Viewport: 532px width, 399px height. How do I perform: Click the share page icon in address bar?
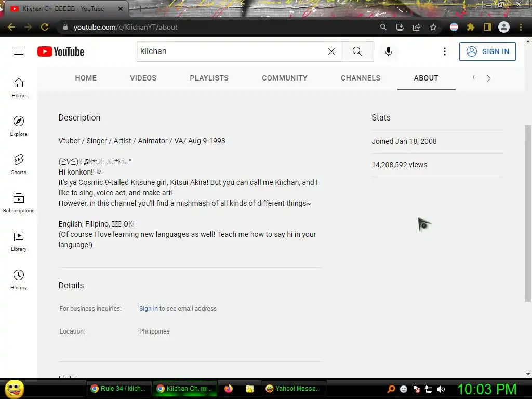click(x=417, y=27)
